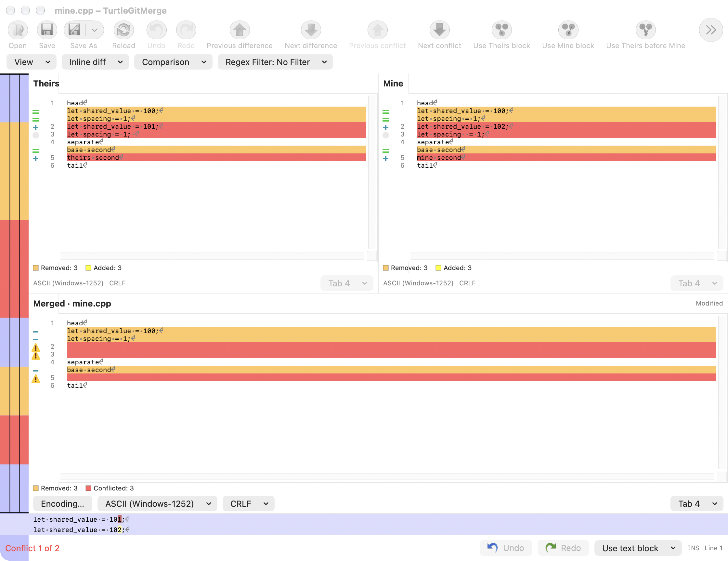Click the toolbar Redo icon
This screenshot has height=561, width=728.
coord(186,30)
